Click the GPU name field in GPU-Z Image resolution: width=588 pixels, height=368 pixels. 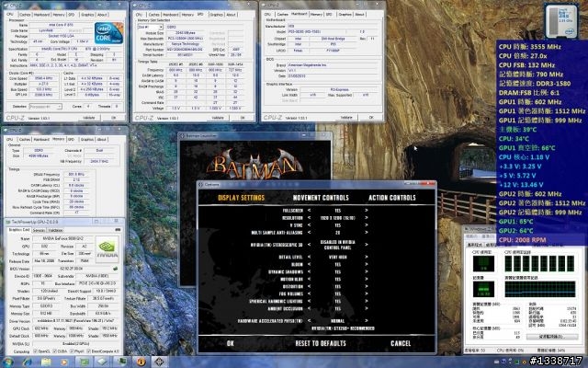point(62,239)
